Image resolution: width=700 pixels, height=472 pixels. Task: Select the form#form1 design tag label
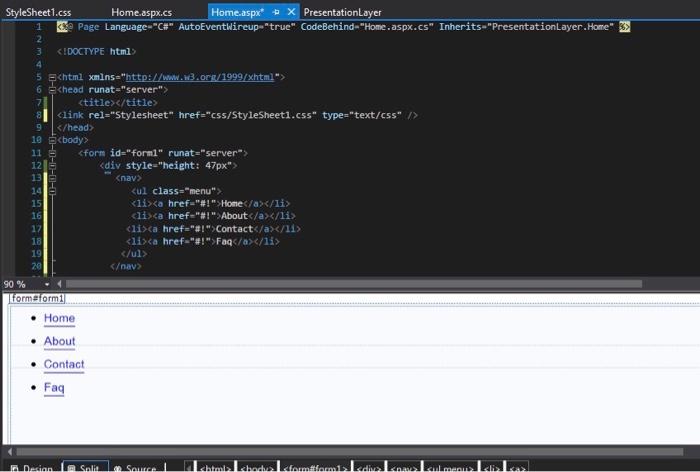[x=38, y=298]
